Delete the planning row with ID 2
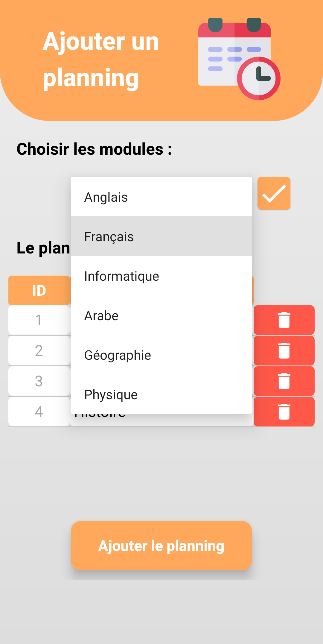323x644 pixels. 283,350
